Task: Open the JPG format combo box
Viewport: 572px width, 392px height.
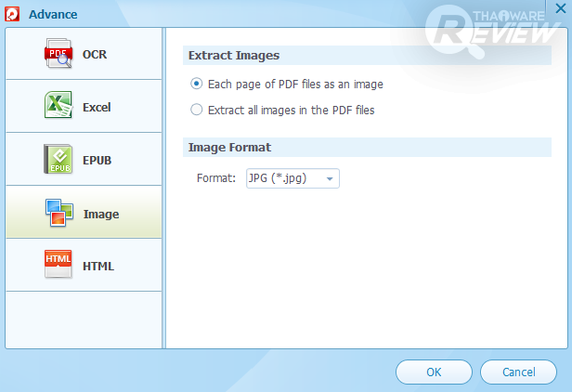Action: point(292,178)
